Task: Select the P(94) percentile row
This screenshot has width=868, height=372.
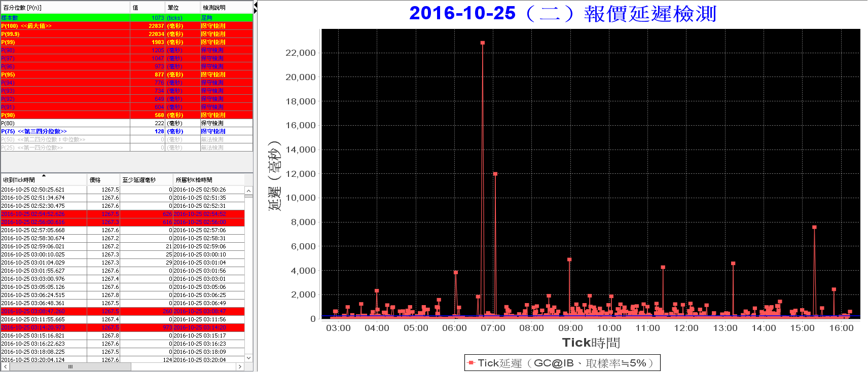Action: (x=127, y=83)
